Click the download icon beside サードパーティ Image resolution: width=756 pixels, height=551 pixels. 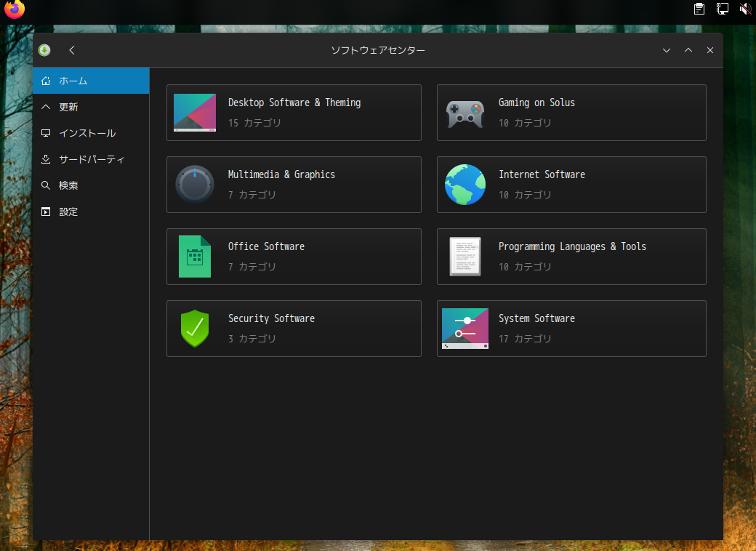46,159
